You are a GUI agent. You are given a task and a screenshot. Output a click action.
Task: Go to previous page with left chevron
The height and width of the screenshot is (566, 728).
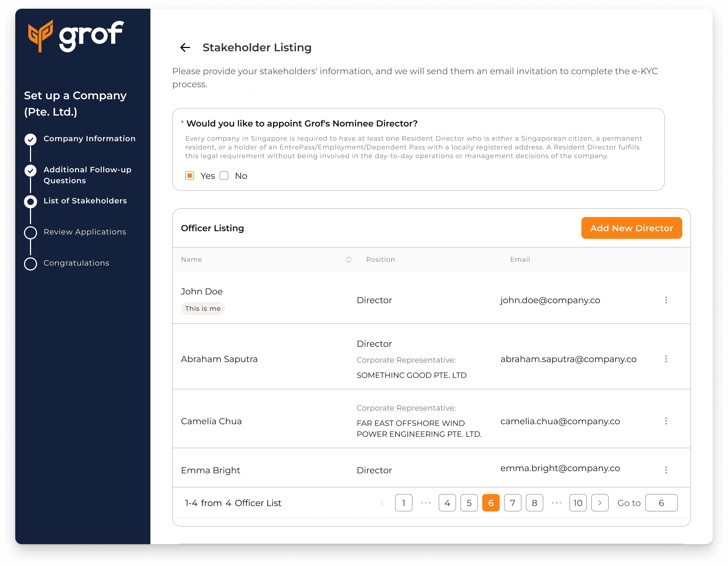[x=382, y=503]
